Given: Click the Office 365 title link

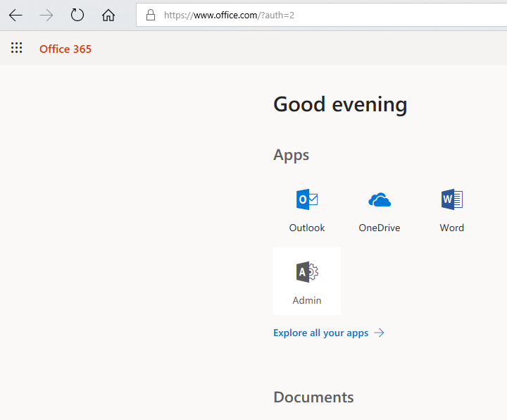Looking at the screenshot, I should [x=65, y=49].
